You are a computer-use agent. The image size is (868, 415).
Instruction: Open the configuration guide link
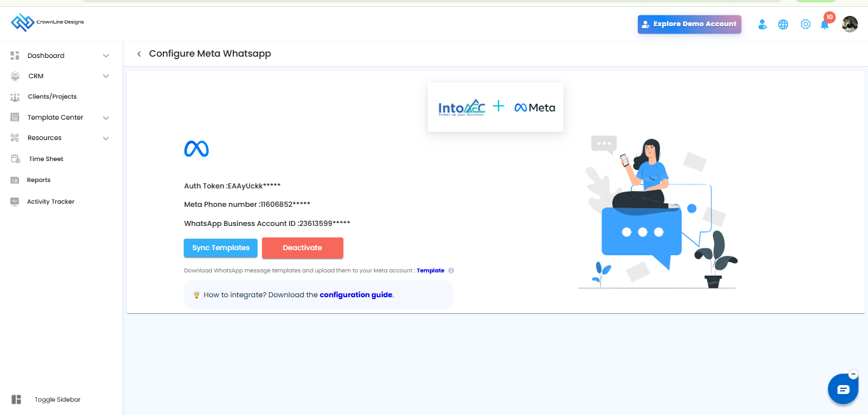click(x=355, y=295)
